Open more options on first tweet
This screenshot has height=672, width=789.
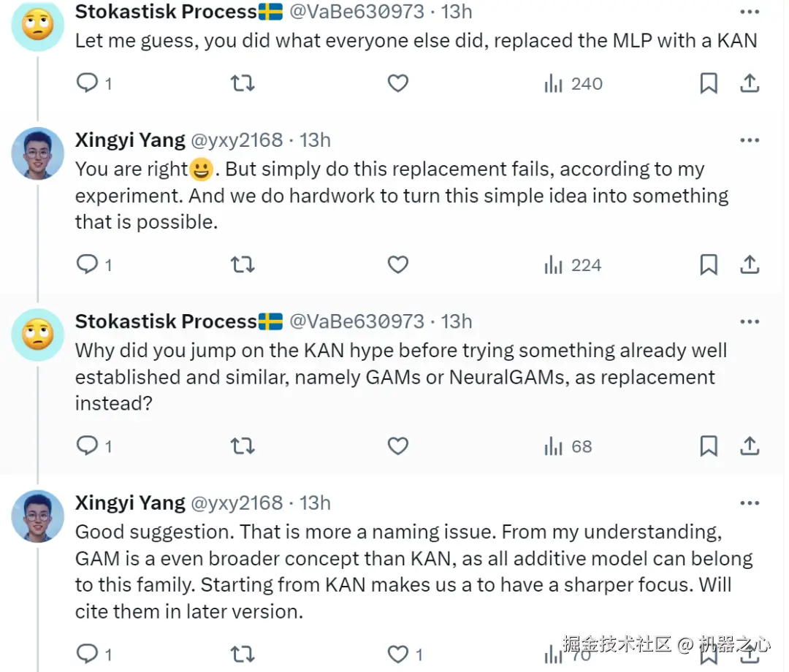(x=750, y=12)
